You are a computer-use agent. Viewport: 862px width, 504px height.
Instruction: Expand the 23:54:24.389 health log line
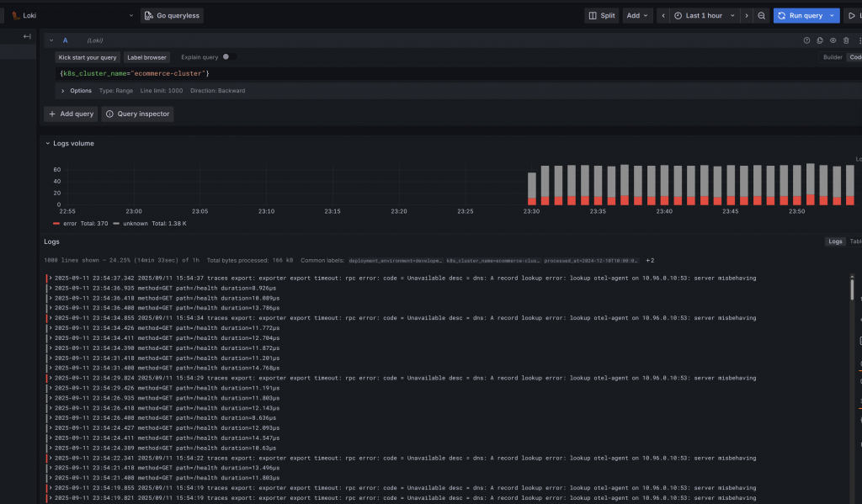[51, 448]
